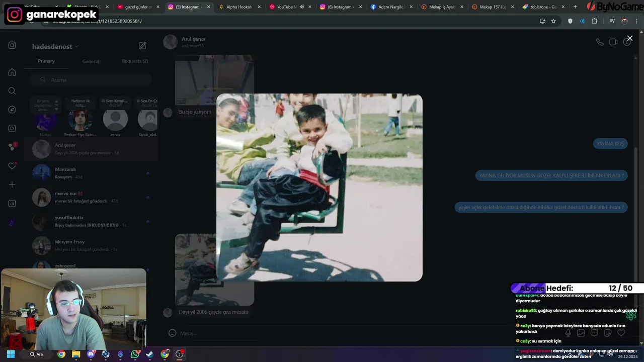Screen dimensions: 644x362
Task: Open WhatsApp from taskbar
Action: 135,354
